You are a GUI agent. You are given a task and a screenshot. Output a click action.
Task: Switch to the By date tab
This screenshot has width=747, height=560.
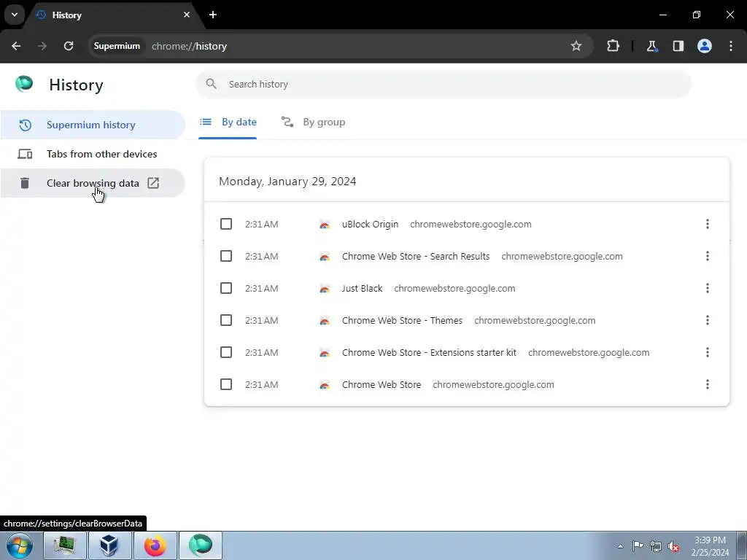(x=228, y=122)
